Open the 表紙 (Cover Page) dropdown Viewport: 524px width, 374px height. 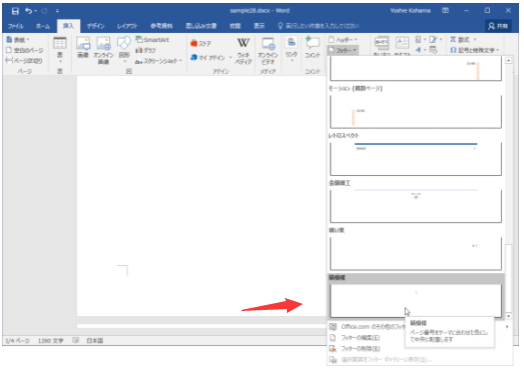coord(18,40)
